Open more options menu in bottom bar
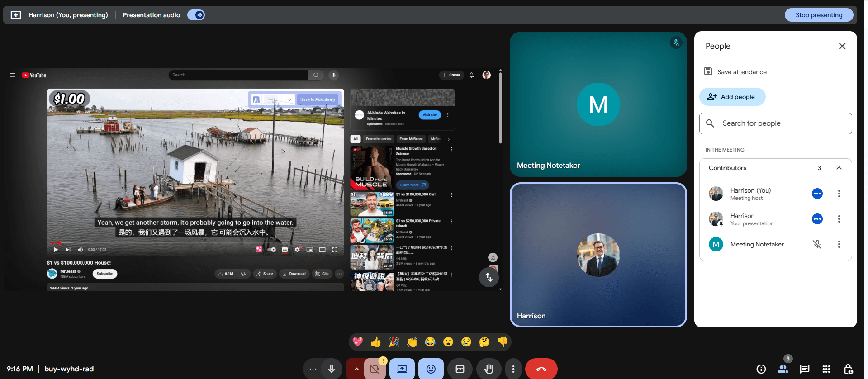 click(513, 369)
